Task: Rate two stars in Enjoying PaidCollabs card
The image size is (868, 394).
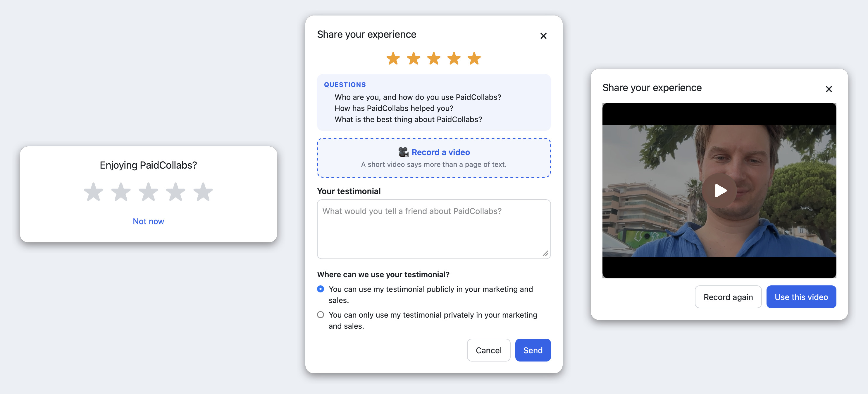Action: (x=121, y=192)
